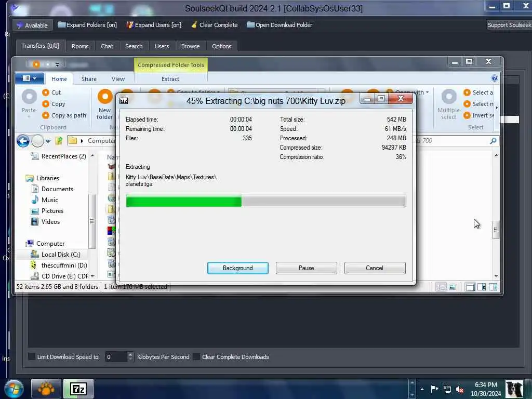Screen dimensions: 532x399
Task: Click Select all in the Select group
Action: [478, 92]
